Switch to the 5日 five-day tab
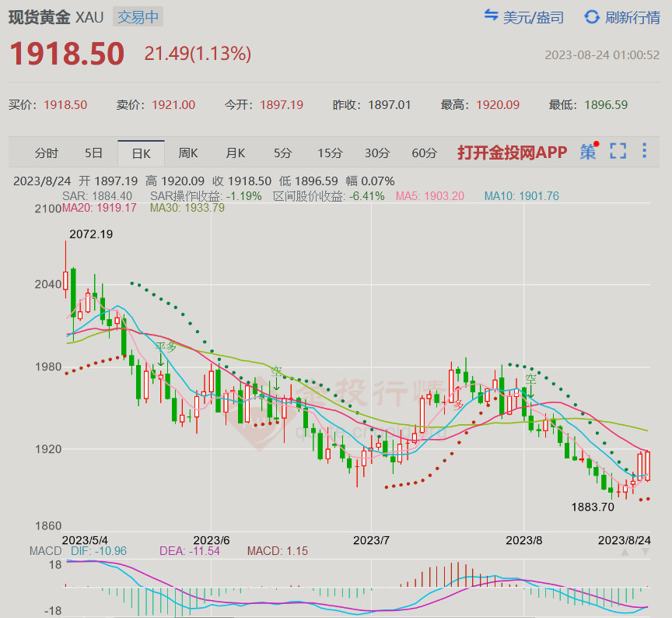Image resolution: width=672 pixels, height=618 pixels. 93,153
